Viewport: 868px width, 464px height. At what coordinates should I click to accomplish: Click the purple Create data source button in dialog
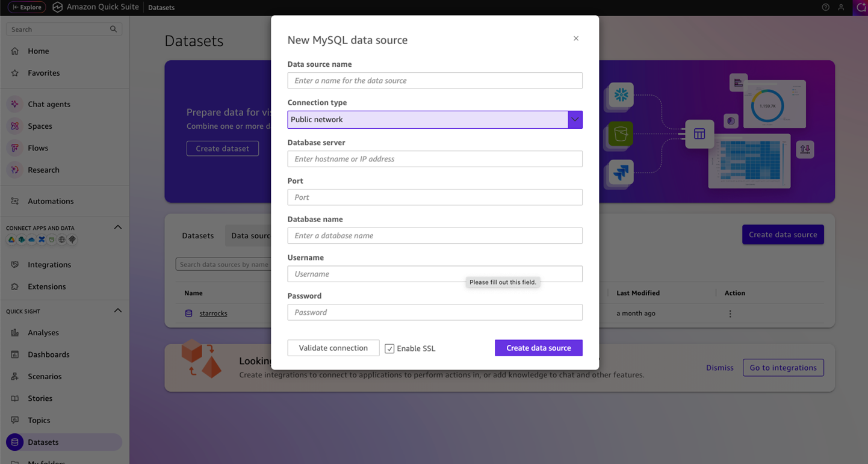pyautogui.click(x=538, y=348)
